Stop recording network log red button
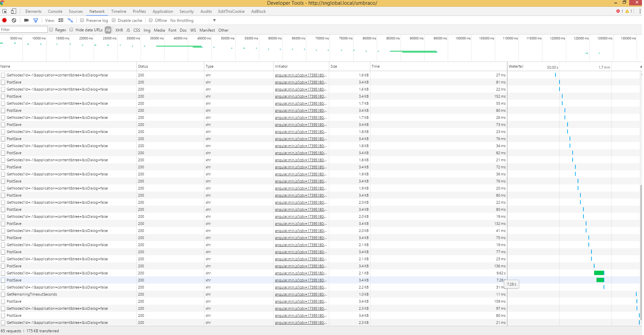Screen dimensions: 644x335 point(4,21)
